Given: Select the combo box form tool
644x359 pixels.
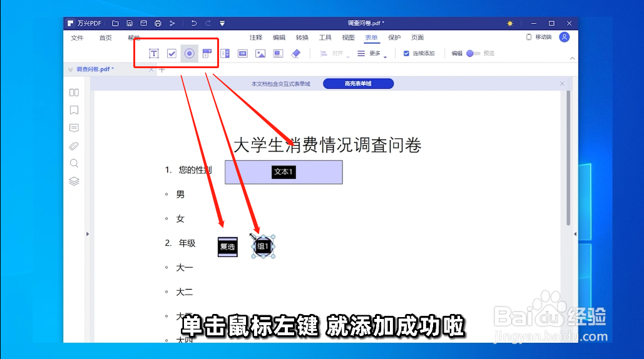Looking at the screenshot, I should tap(207, 53).
